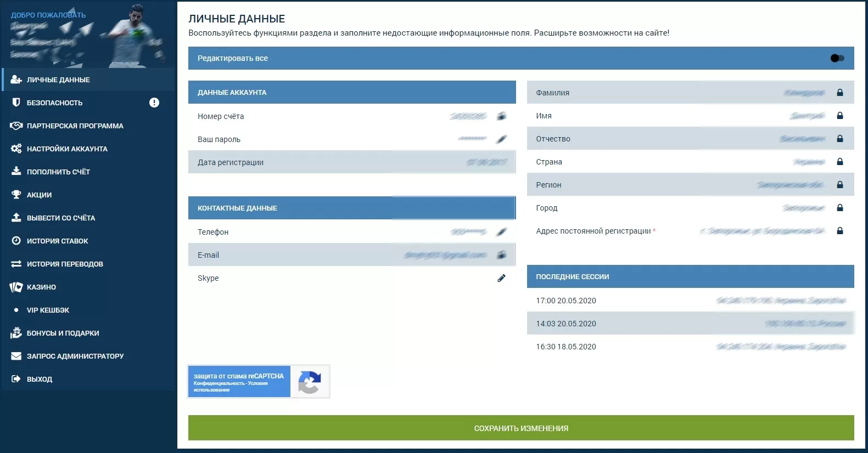Screen dimensions: 868x453
Task: Open История ставок from the sidebar
Action: (57, 241)
